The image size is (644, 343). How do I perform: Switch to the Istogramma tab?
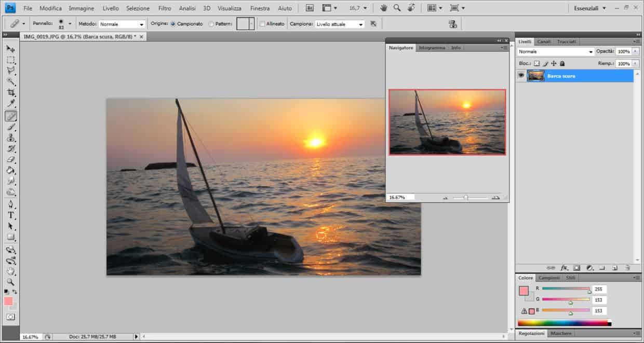click(432, 48)
